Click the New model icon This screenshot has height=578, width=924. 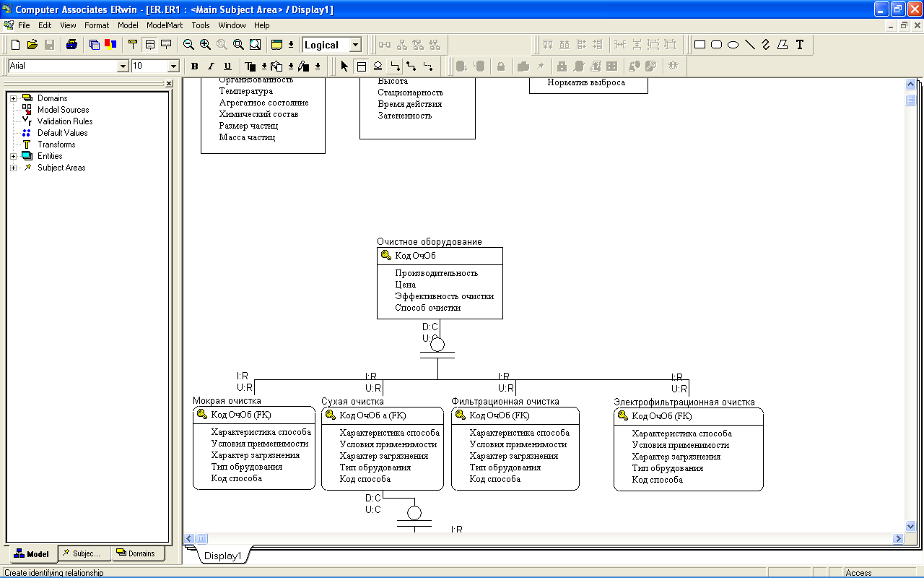point(15,45)
